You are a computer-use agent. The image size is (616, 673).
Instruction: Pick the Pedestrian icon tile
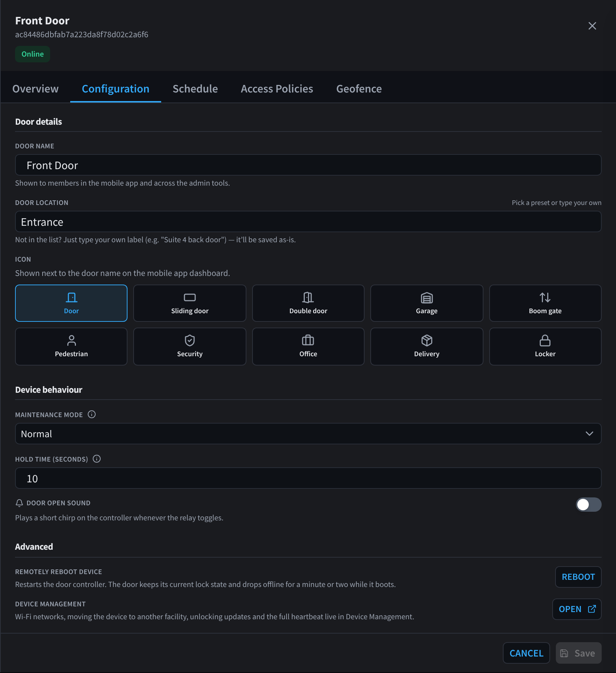pos(71,347)
